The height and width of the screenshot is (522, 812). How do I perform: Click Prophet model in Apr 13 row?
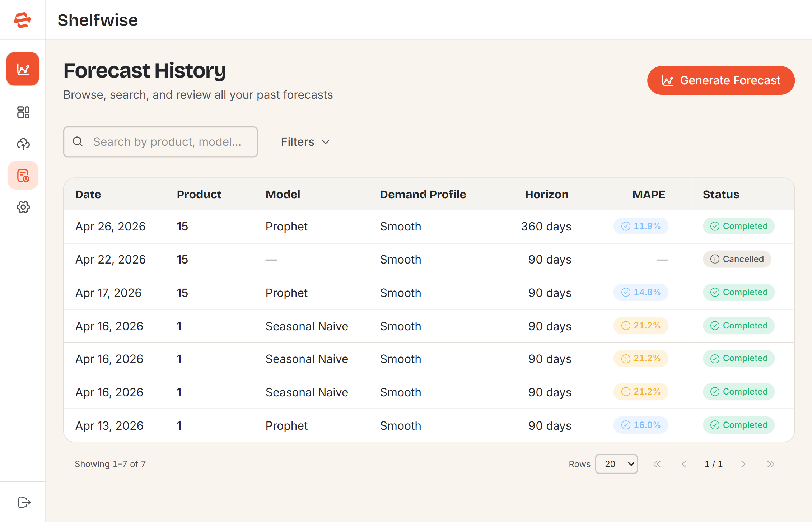(286, 426)
